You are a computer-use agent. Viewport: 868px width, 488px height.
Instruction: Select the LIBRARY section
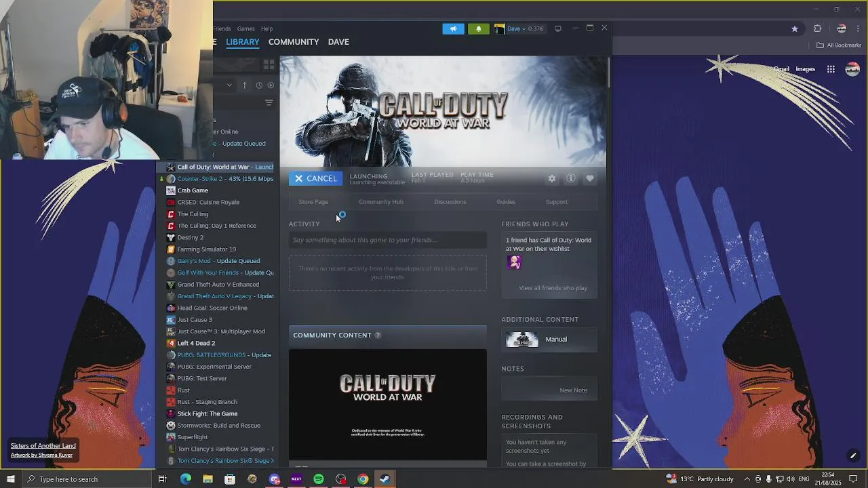[243, 42]
